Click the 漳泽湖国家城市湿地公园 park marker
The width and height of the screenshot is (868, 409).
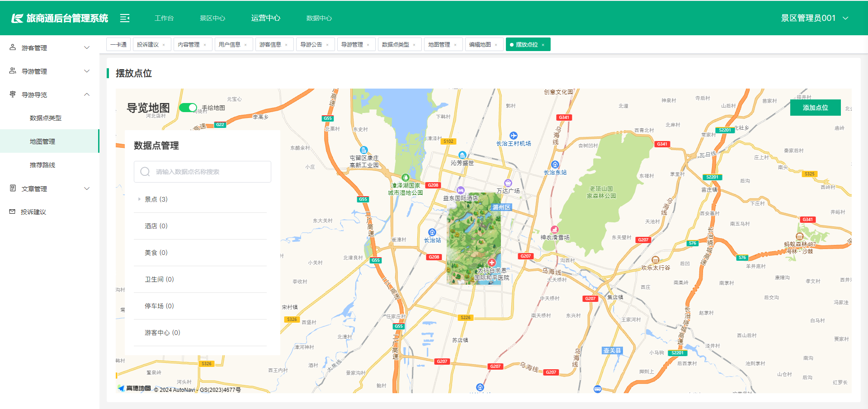pyautogui.click(x=406, y=178)
